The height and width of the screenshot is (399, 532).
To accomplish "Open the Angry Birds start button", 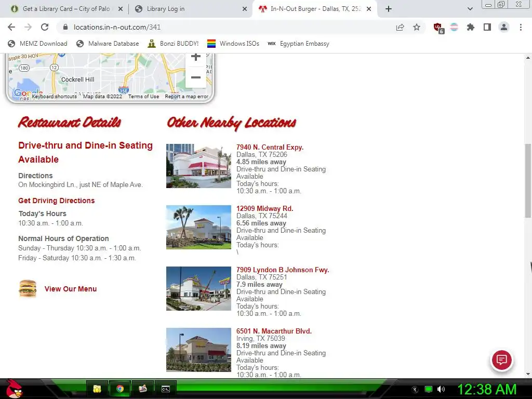I will pyautogui.click(x=14, y=389).
